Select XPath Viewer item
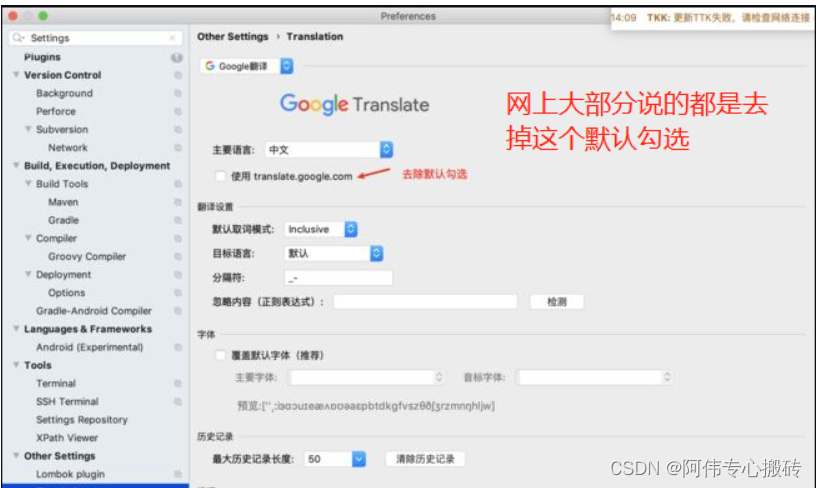 (67, 438)
